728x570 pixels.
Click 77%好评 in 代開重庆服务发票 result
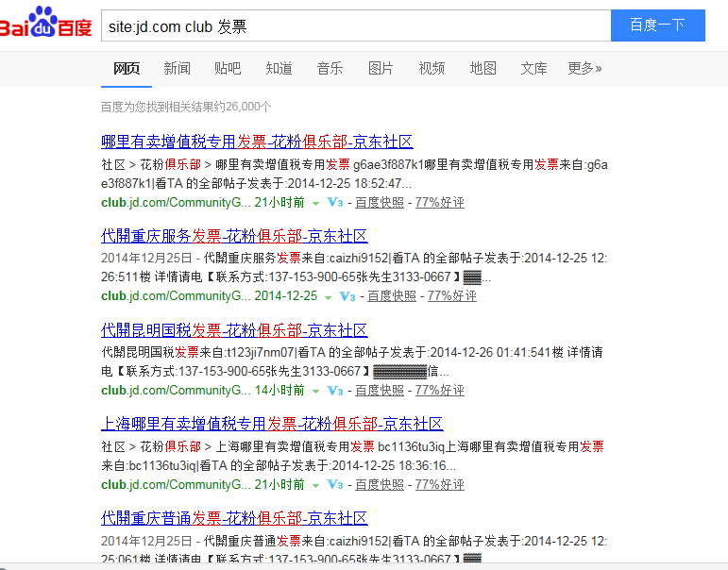coord(452,296)
